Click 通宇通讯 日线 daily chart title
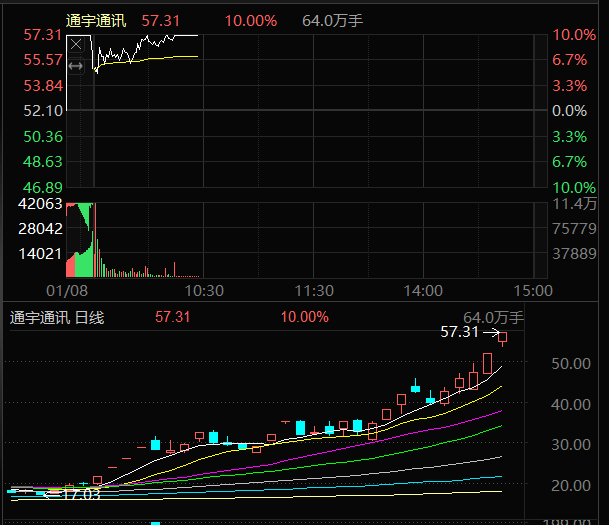The width and height of the screenshot is (609, 525). coord(57,318)
